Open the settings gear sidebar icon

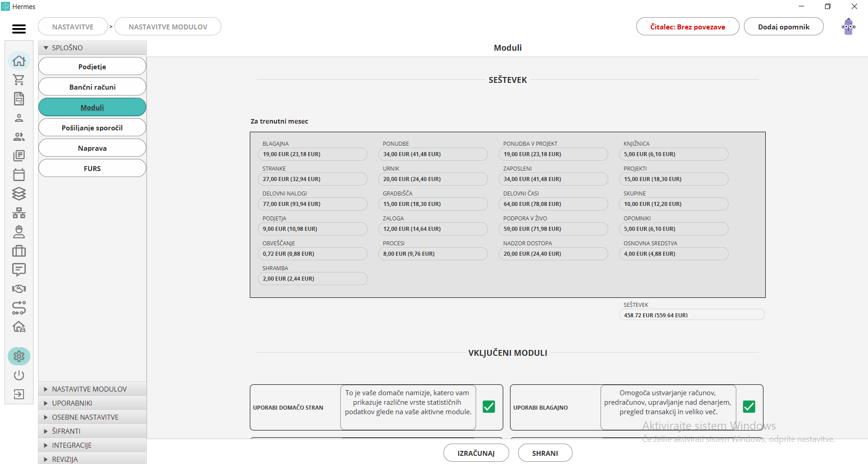pos(19,357)
